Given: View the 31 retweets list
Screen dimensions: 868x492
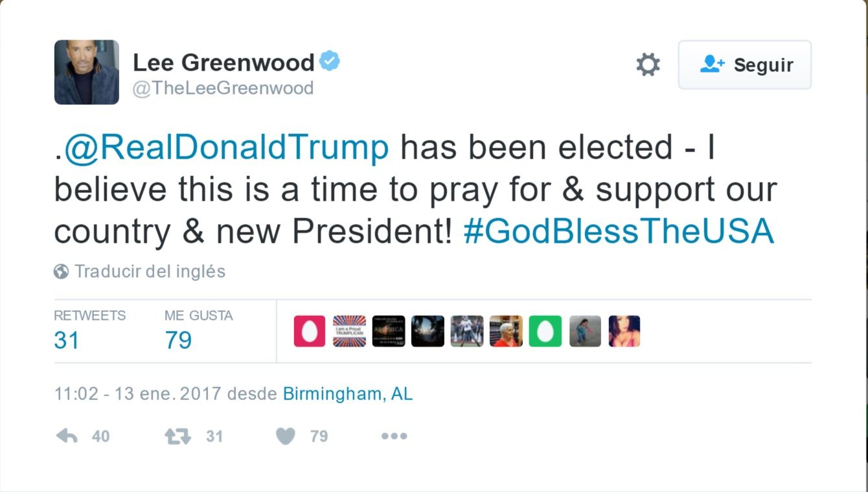Looking at the screenshot, I should (x=66, y=339).
